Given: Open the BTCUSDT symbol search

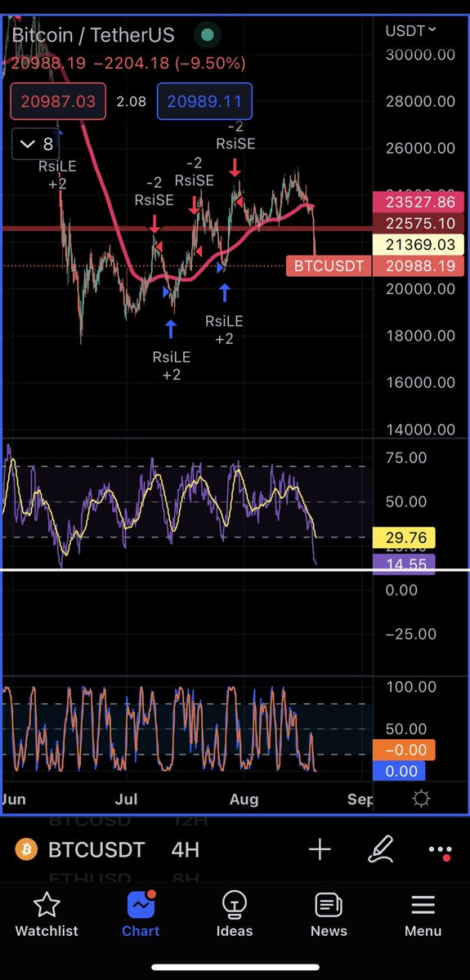Looking at the screenshot, I should tap(96, 850).
